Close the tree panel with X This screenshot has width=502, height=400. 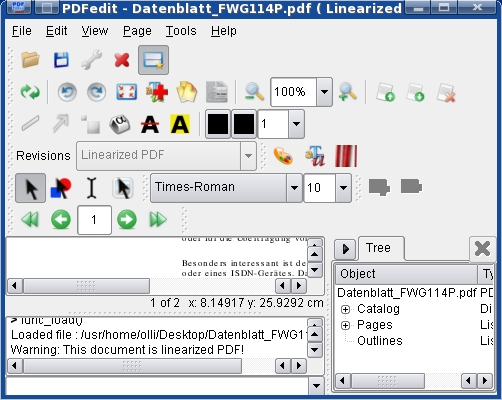482,249
